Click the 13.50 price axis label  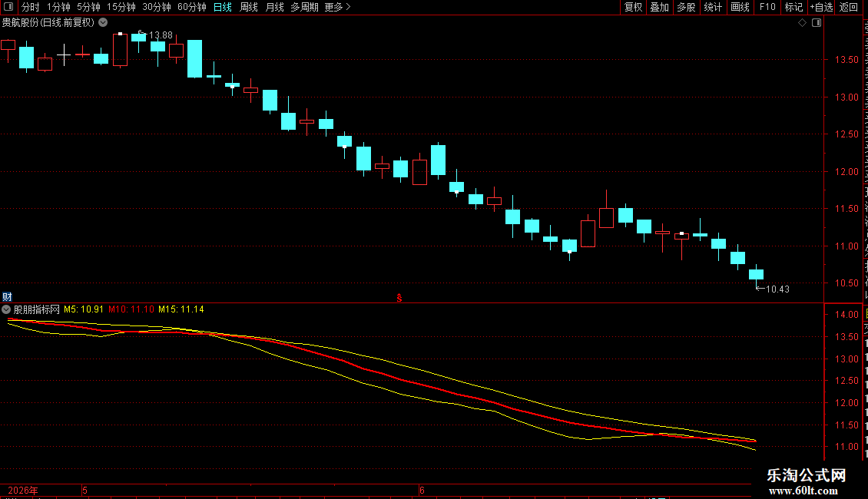847,60
